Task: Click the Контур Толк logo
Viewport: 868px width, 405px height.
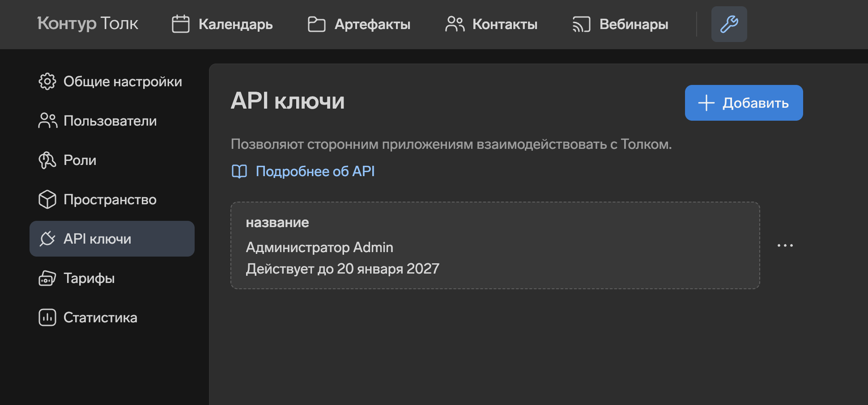Action: (88, 24)
